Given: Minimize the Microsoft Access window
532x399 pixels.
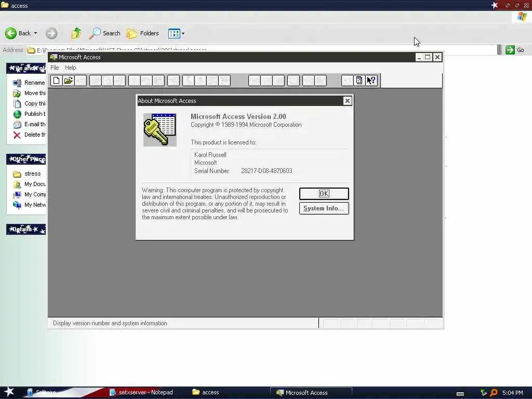Looking at the screenshot, I should [419, 57].
